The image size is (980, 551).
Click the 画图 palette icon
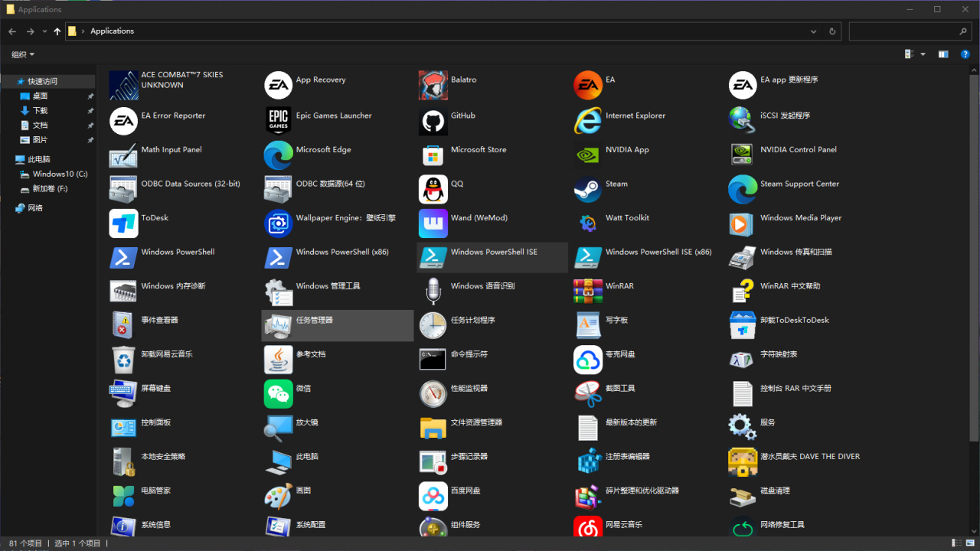click(x=279, y=496)
